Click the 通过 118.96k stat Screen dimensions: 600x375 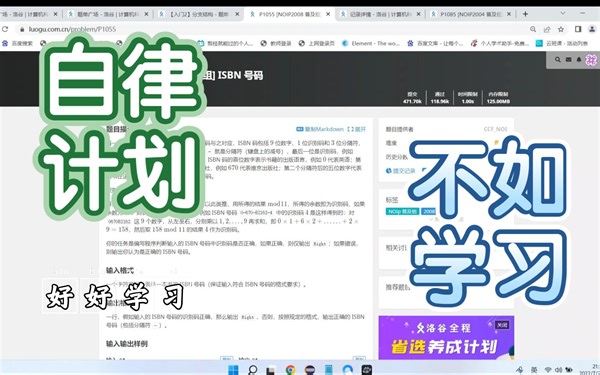[x=440, y=98]
